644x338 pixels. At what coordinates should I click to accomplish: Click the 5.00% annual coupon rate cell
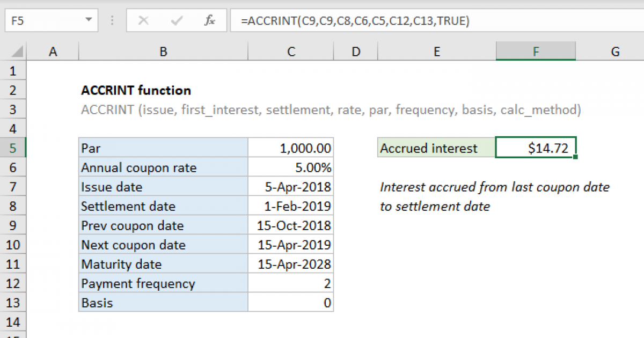(x=290, y=168)
